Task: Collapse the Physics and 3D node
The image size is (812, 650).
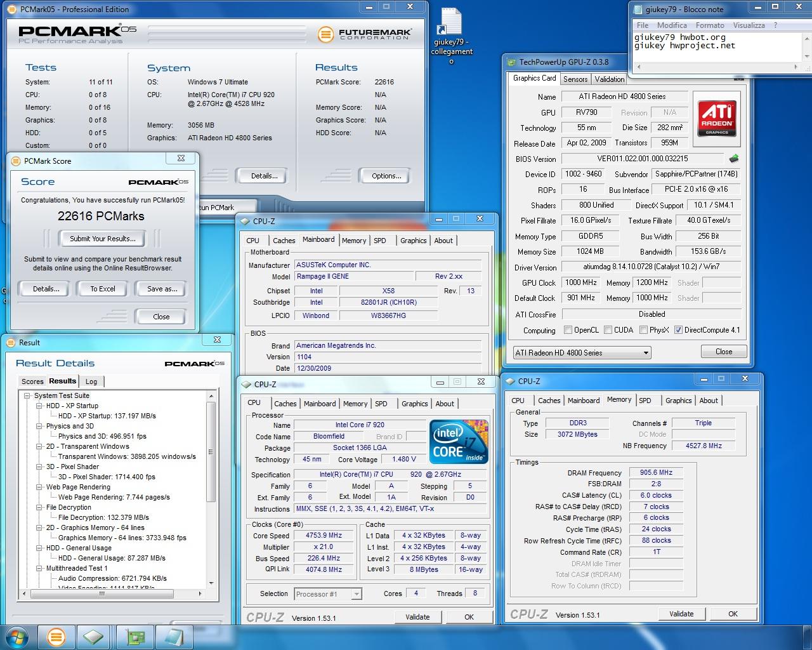Action: (x=39, y=426)
